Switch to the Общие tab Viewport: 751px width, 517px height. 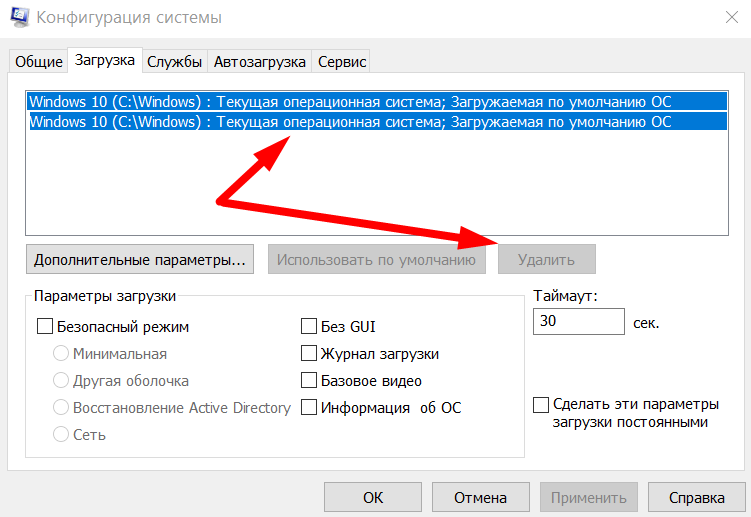point(39,62)
